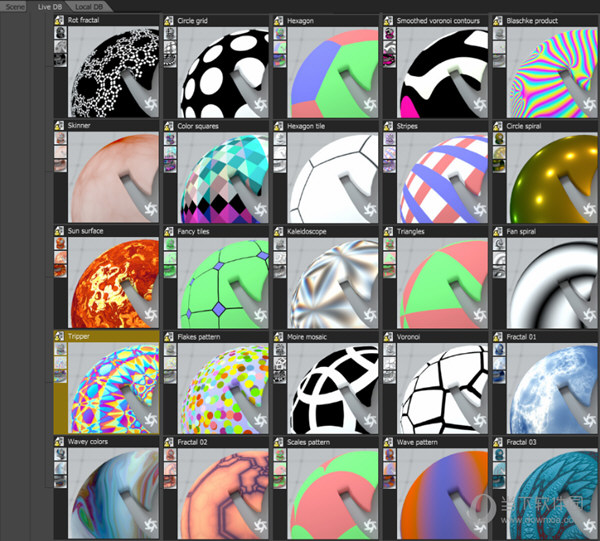Click the icon next to the Stripes title
Image resolution: width=600 pixels, height=541 pixels.
(389, 127)
